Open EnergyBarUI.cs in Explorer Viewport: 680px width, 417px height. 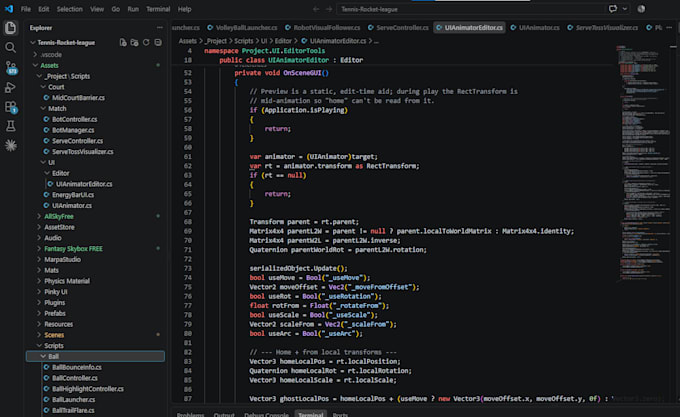[73, 195]
